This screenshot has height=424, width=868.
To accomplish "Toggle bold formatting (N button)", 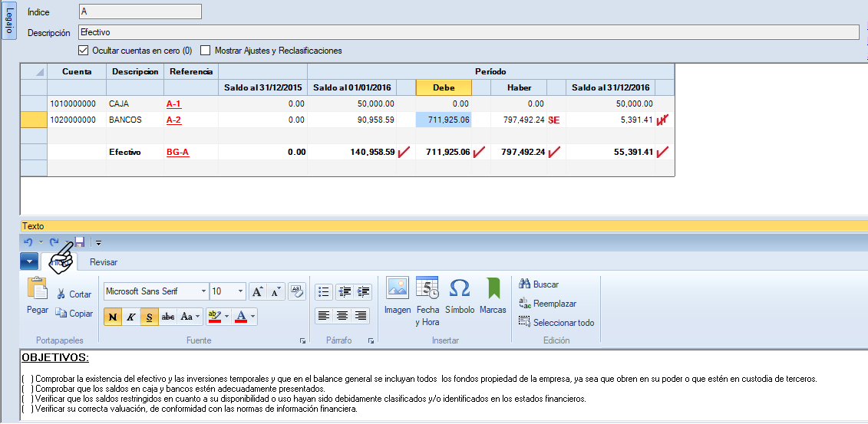I will 113,316.
